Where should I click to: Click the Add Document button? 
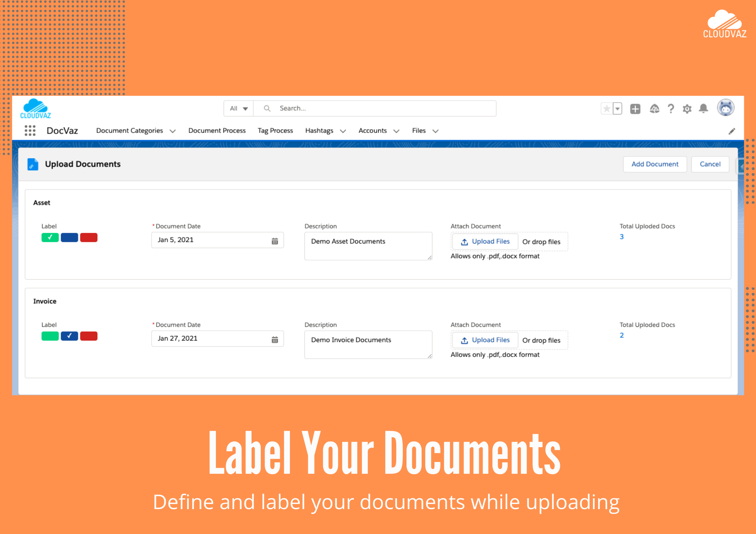click(x=655, y=164)
